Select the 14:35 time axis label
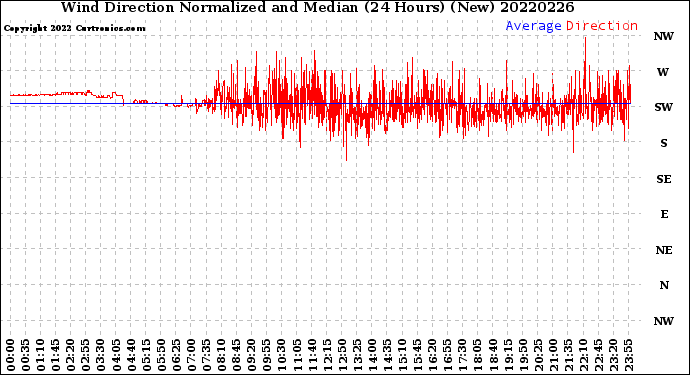 tap(387, 355)
